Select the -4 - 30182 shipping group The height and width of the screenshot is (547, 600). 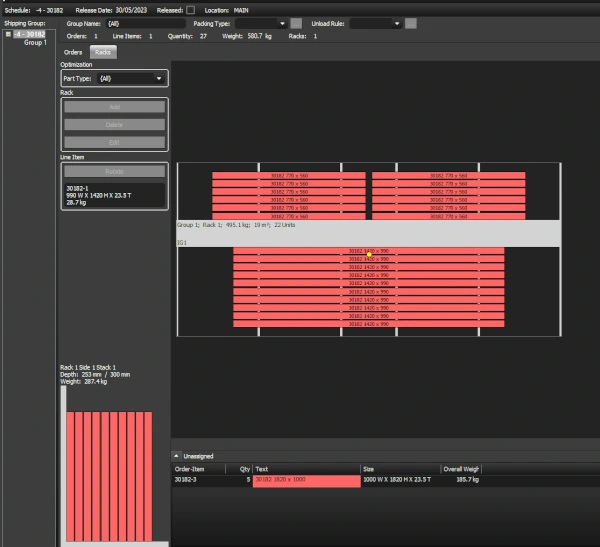pos(29,34)
